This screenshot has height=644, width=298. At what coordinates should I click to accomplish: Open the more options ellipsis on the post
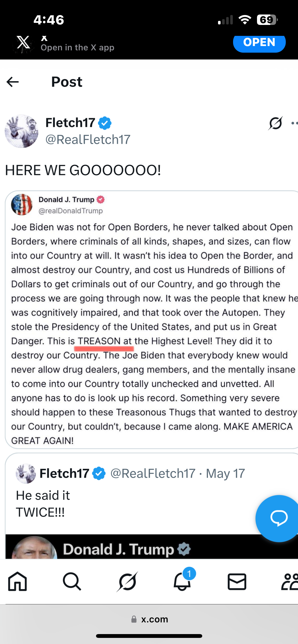tap(294, 123)
